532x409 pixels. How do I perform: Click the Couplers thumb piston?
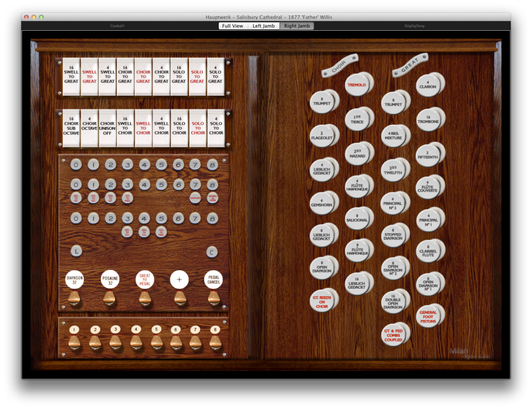[195, 198]
